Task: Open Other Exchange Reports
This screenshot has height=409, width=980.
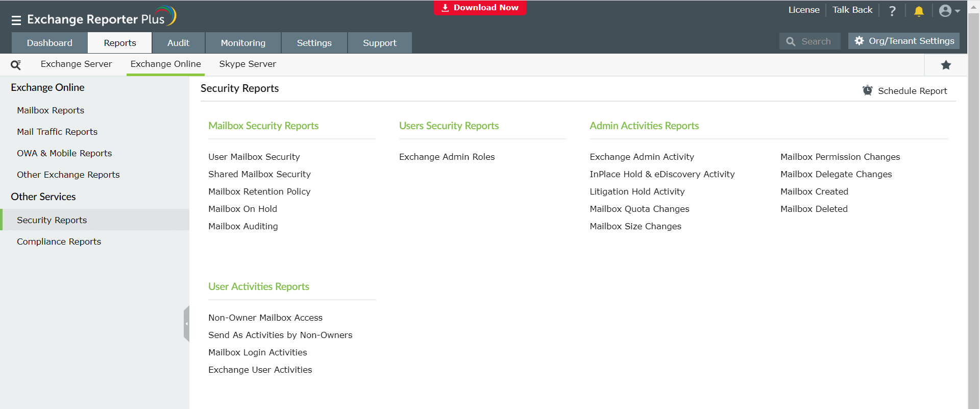Action: [x=68, y=175]
